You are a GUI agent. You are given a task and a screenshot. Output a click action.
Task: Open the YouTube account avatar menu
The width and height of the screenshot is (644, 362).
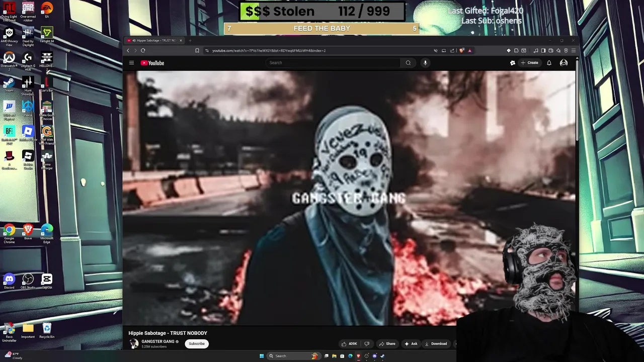point(563,63)
